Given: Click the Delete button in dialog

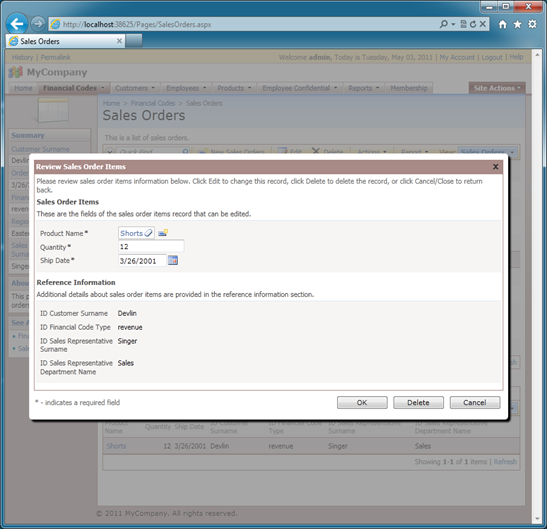Looking at the screenshot, I should click(418, 402).
